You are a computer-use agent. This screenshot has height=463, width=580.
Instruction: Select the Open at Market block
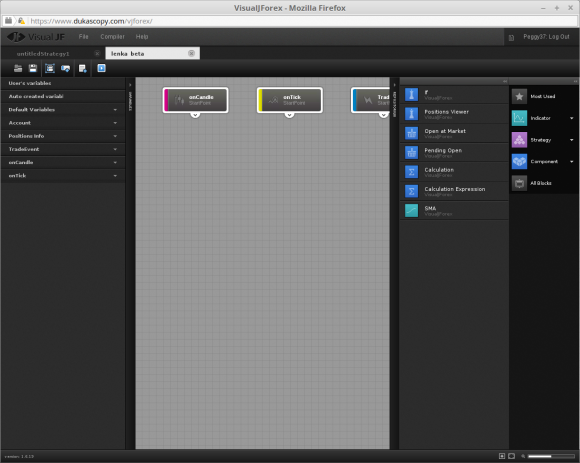pos(454,133)
